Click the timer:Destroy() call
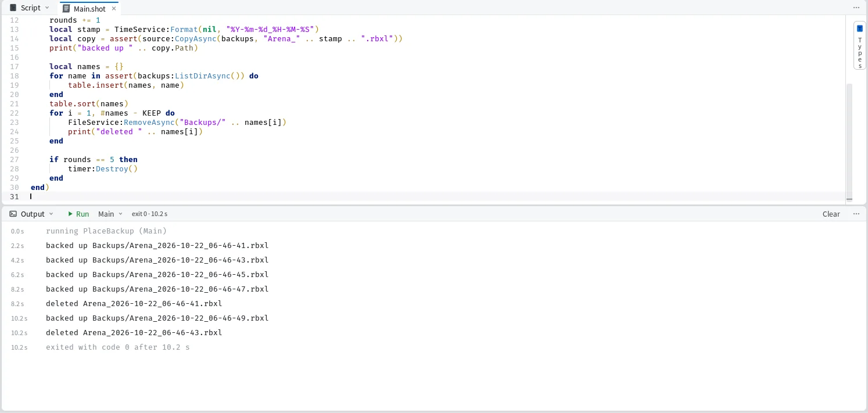Viewport: 868px width, 413px height. click(103, 168)
